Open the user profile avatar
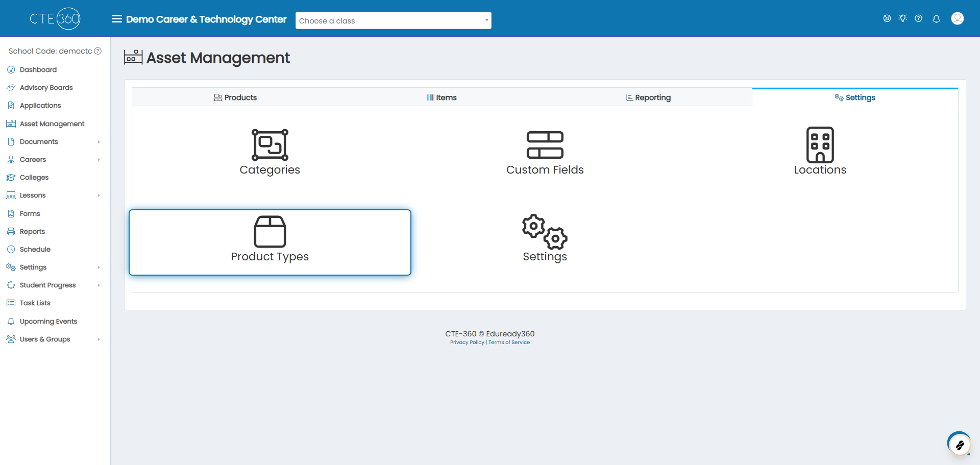This screenshot has width=980, height=465. 958,18
